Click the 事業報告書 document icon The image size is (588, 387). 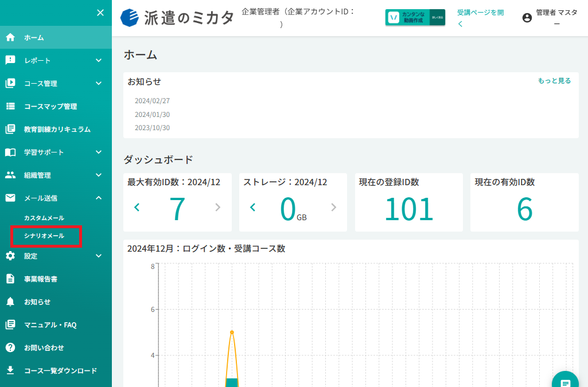(x=10, y=279)
